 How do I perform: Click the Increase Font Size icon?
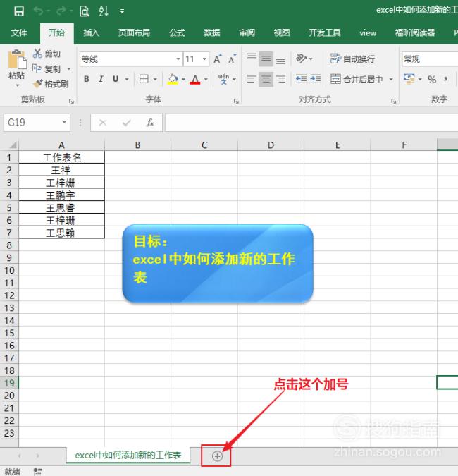pos(218,59)
